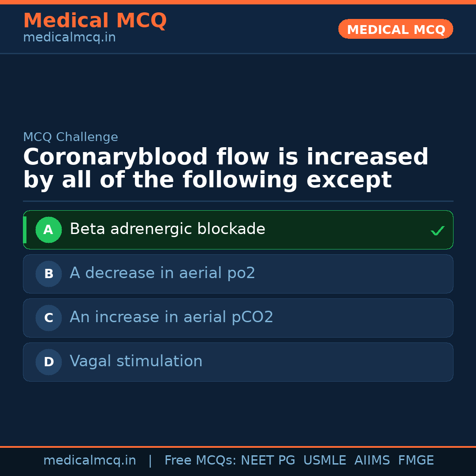Click the Medical MCQ orange title
Image resolution: width=476 pixels, height=476 pixels.
(95, 21)
